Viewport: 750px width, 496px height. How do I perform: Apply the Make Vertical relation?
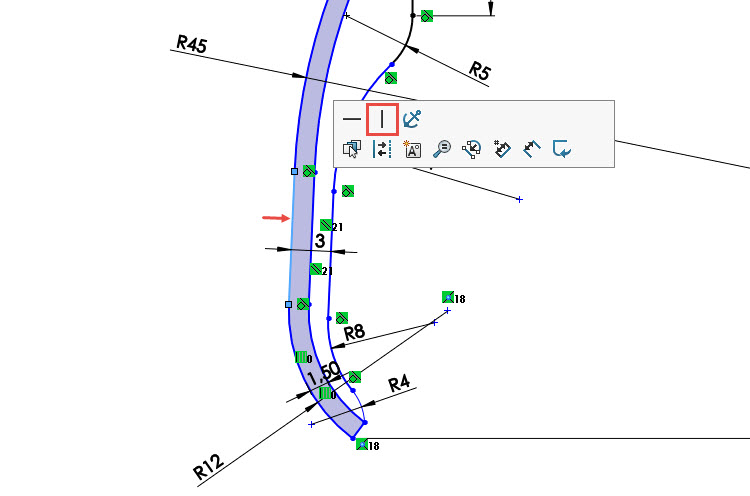[382, 119]
